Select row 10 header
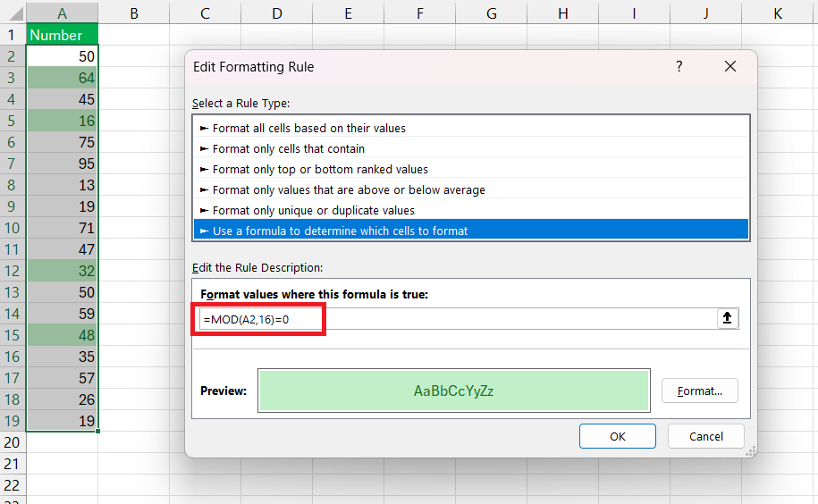818x504 pixels. click(13, 228)
